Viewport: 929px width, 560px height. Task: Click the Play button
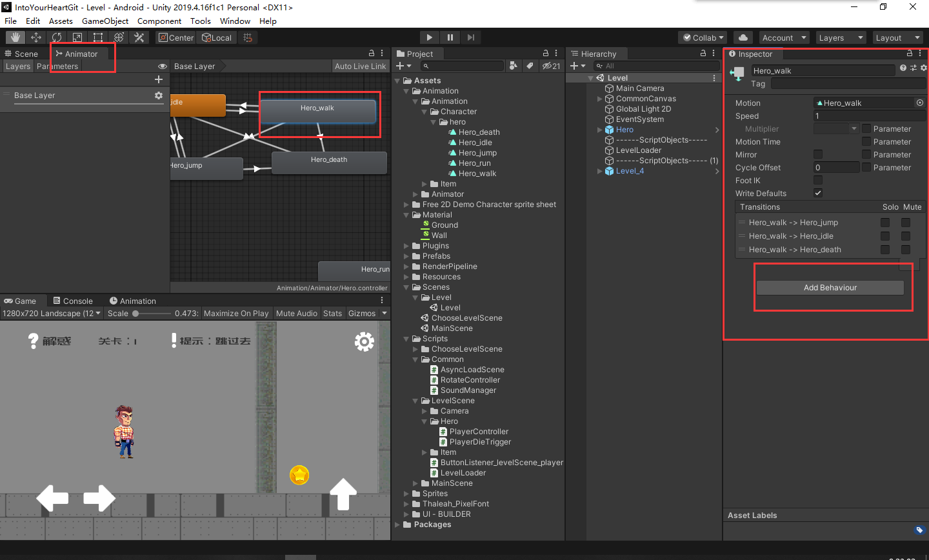[429, 37]
